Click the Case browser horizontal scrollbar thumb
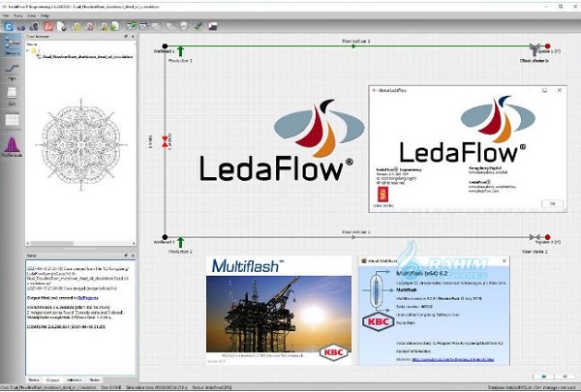This screenshot has height=392, width=581. [x=52, y=243]
